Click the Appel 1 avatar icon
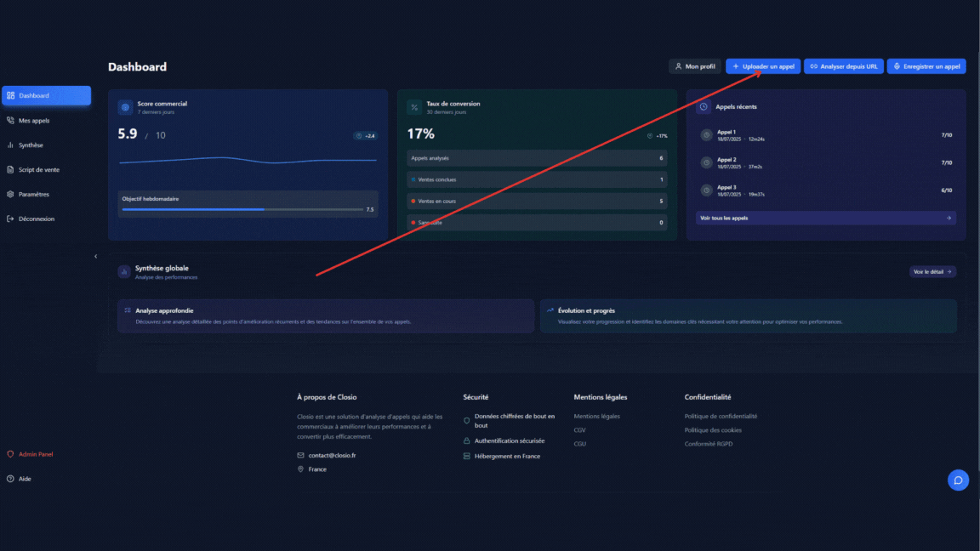This screenshot has height=551, width=980. pos(706,135)
